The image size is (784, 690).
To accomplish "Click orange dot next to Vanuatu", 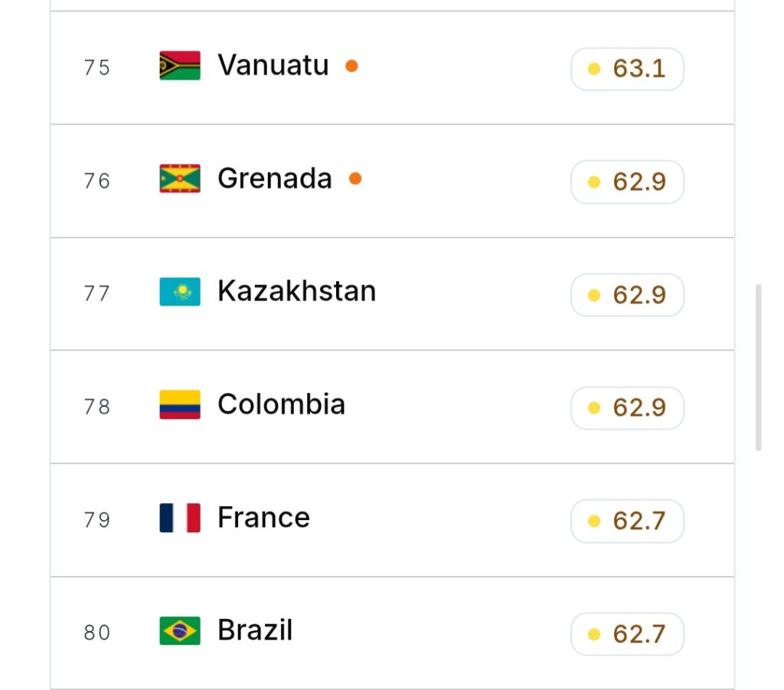I will click(351, 66).
